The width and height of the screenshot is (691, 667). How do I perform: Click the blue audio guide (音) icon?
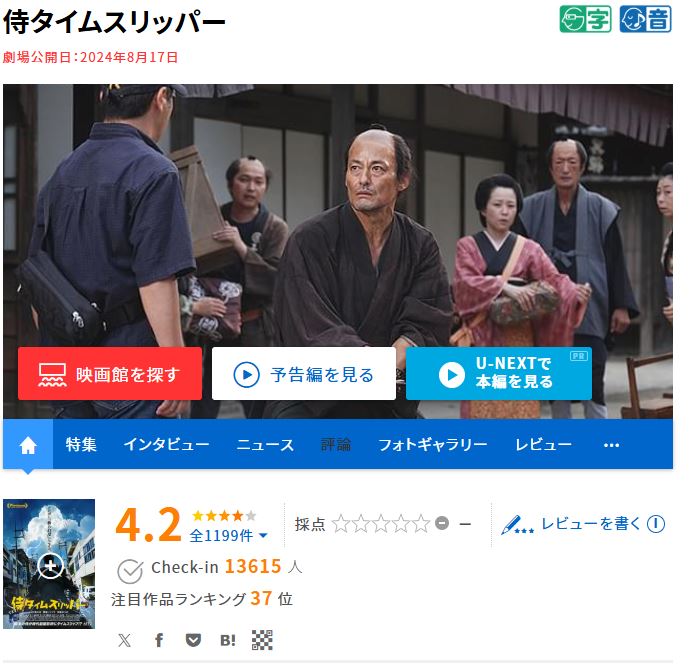[646, 19]
